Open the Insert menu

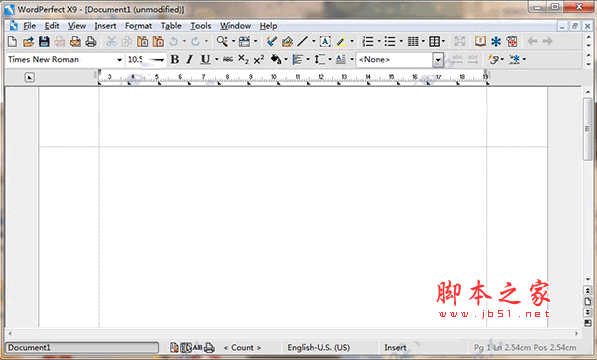pyautogui.click(x=105, y=26)
